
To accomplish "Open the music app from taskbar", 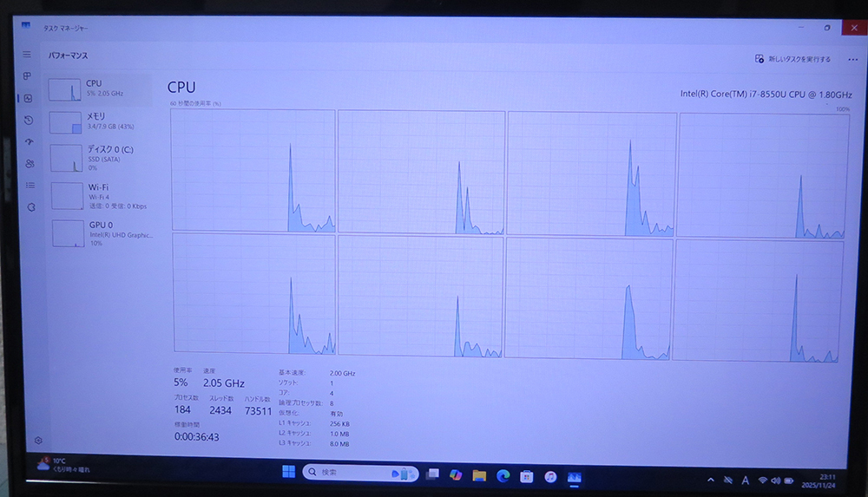I will (x=550, y=476).
